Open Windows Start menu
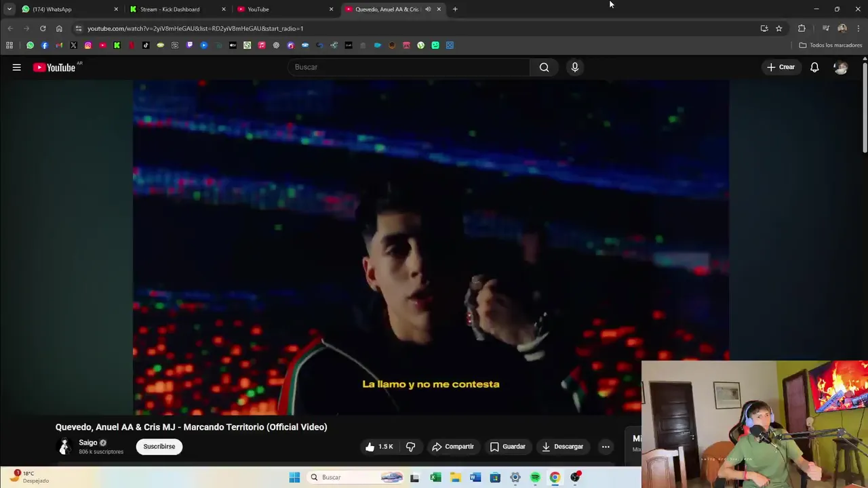This screenshot has width=868, height=488. tap(294, 477)
